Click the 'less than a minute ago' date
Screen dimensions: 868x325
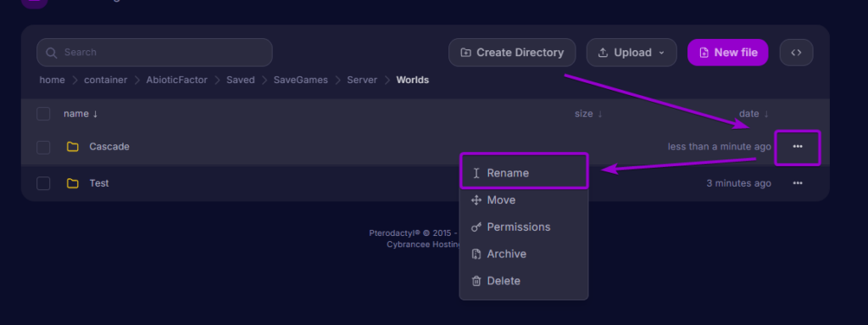[x=719, y=147]
